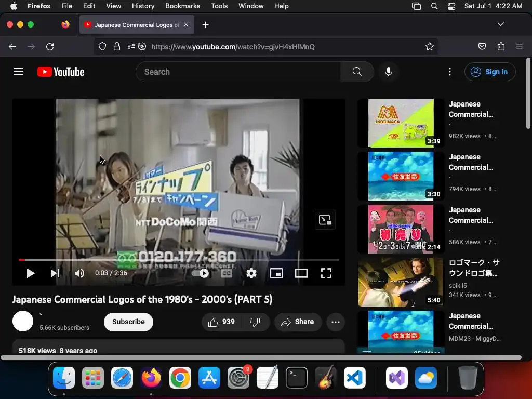Expand description showing 518K views
The height and width of the screenshot is (399, 532).
coord(179,348)
